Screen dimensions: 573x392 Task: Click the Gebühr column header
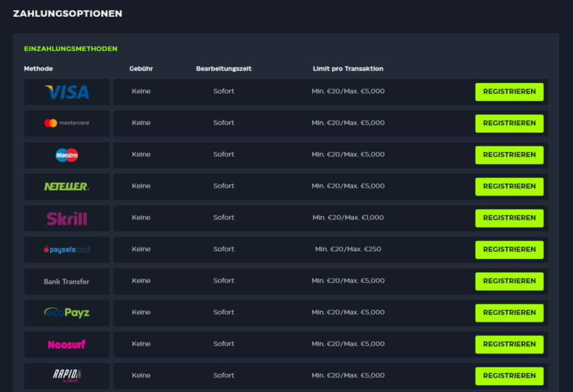coord(141,68)
